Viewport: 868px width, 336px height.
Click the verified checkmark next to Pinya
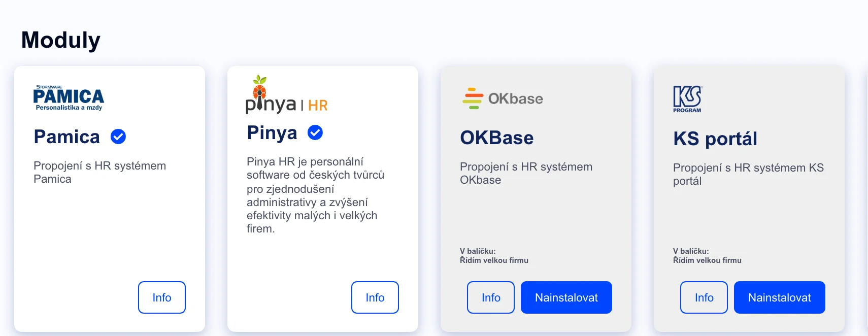click(x=315, y=132)
